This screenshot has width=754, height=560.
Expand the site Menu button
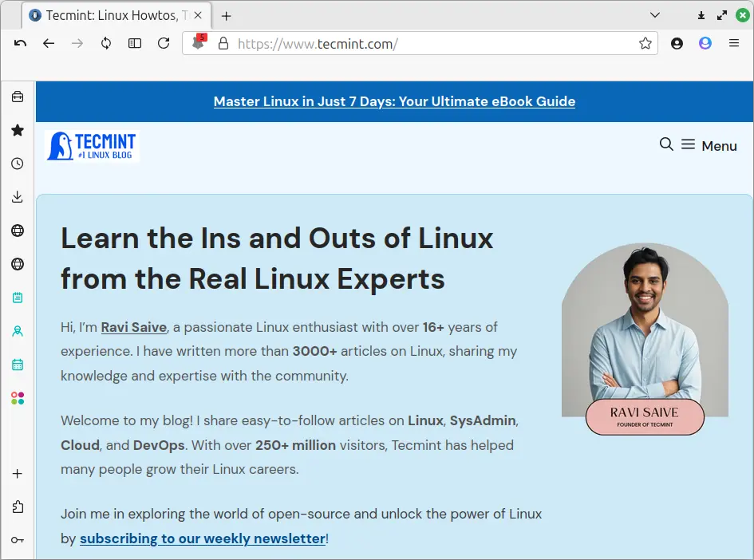[x=709, y=145]
